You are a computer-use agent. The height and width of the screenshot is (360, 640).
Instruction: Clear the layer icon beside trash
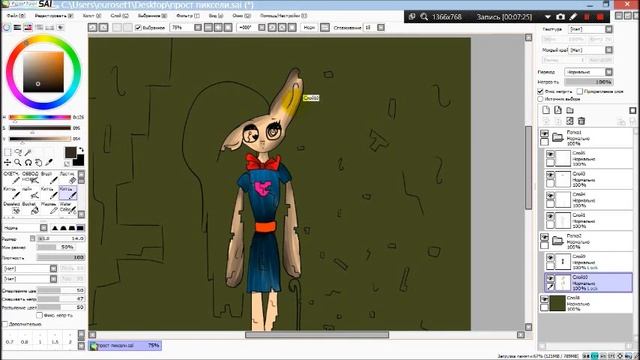pos(570,121)
